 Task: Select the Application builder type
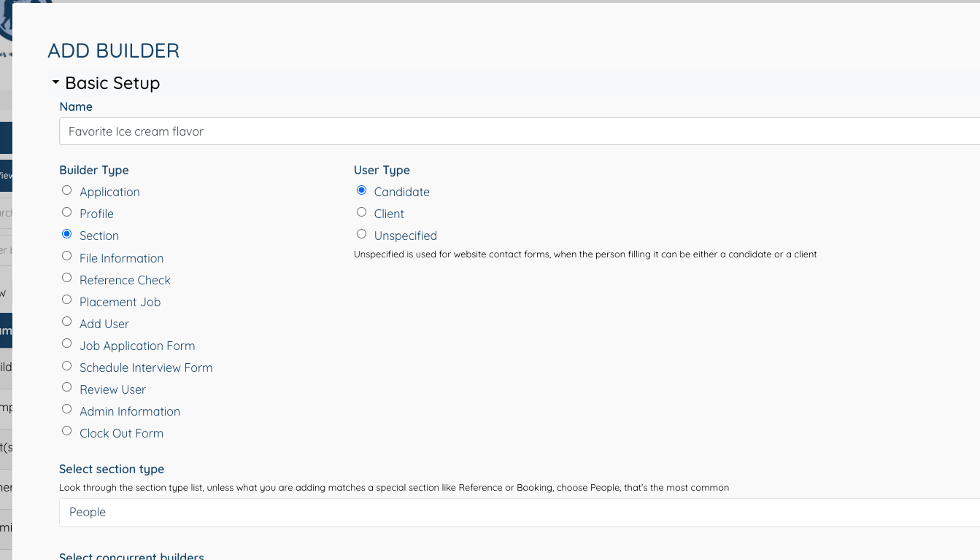[x=66, y=190]
